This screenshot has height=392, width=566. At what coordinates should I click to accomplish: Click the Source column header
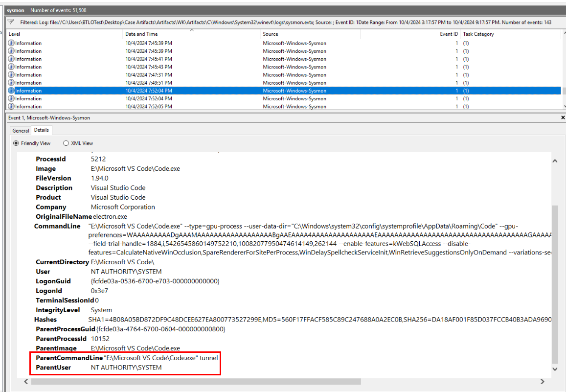(270, 34)
